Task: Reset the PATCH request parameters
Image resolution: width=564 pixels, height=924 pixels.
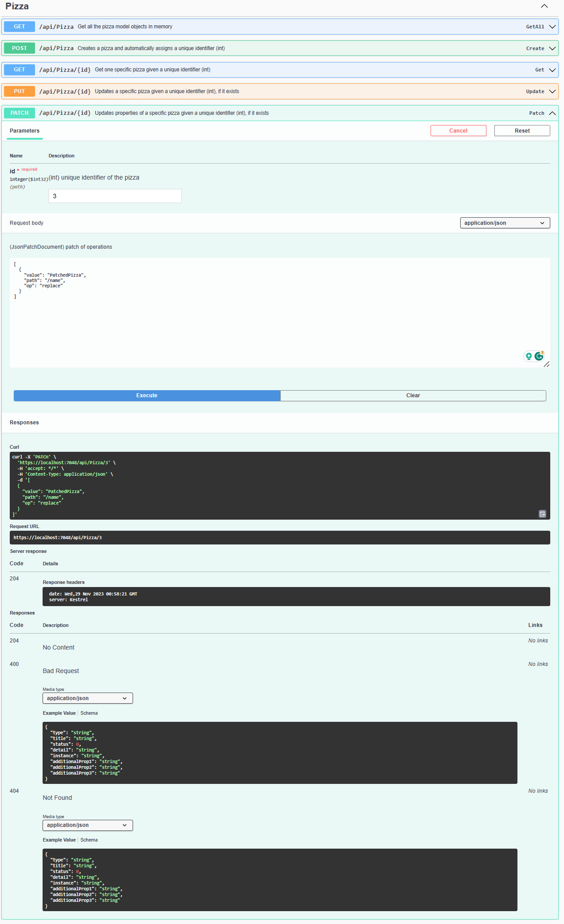Action: point(522,131)
